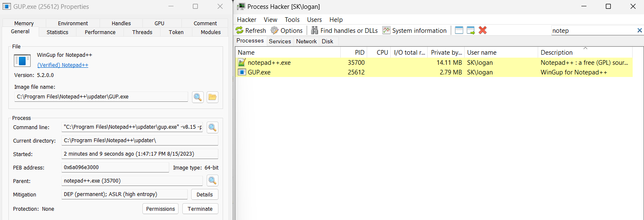Sort by the I/O total rate column header
Image resolution: width=644 pixels, height=220 pixels.
pos(409,53)
